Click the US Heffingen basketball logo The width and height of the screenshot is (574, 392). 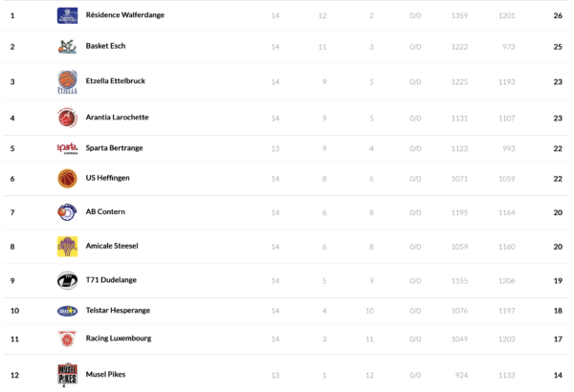point(67,179)
